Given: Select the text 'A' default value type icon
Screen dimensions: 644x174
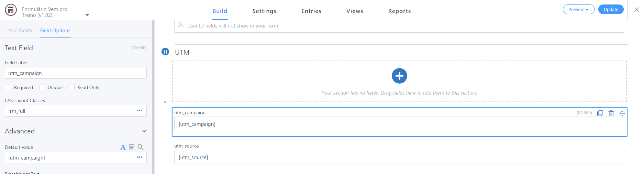Looking at the screenshot, I should (123, 147).
